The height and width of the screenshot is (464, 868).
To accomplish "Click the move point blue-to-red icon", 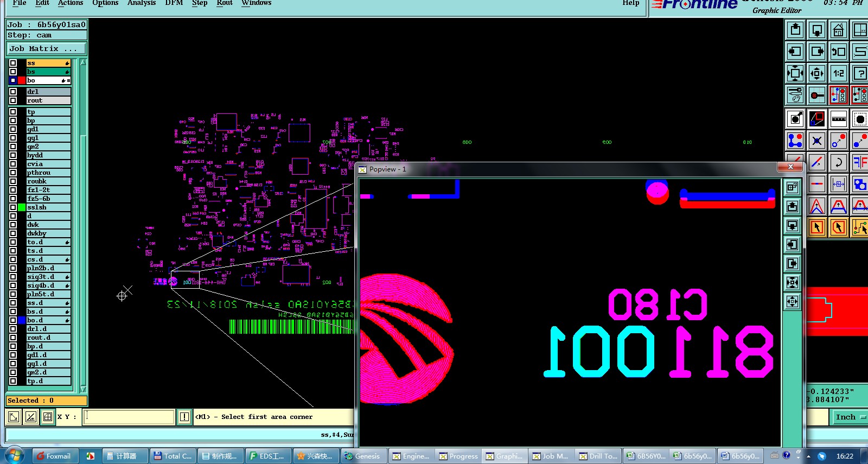I will 839,141.
